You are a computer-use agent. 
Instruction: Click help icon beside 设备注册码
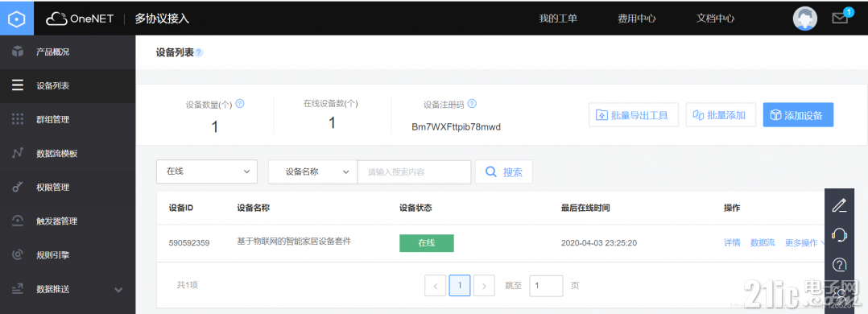[472, 104]
